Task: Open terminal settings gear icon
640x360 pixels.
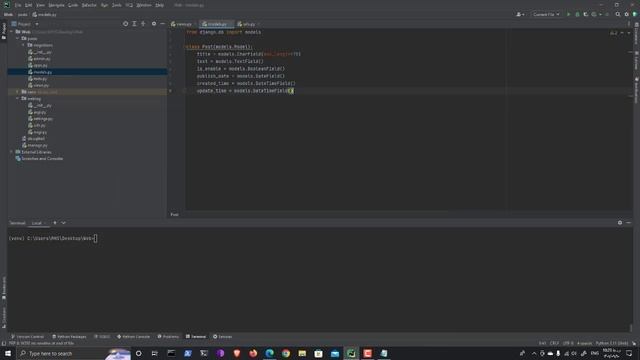Action: coord(620,222)
